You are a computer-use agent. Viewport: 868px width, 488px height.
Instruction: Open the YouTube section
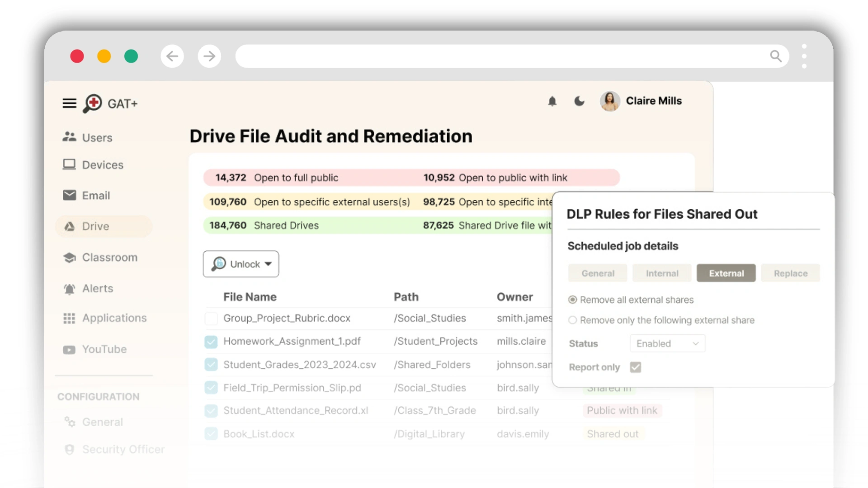pos(69,349)
